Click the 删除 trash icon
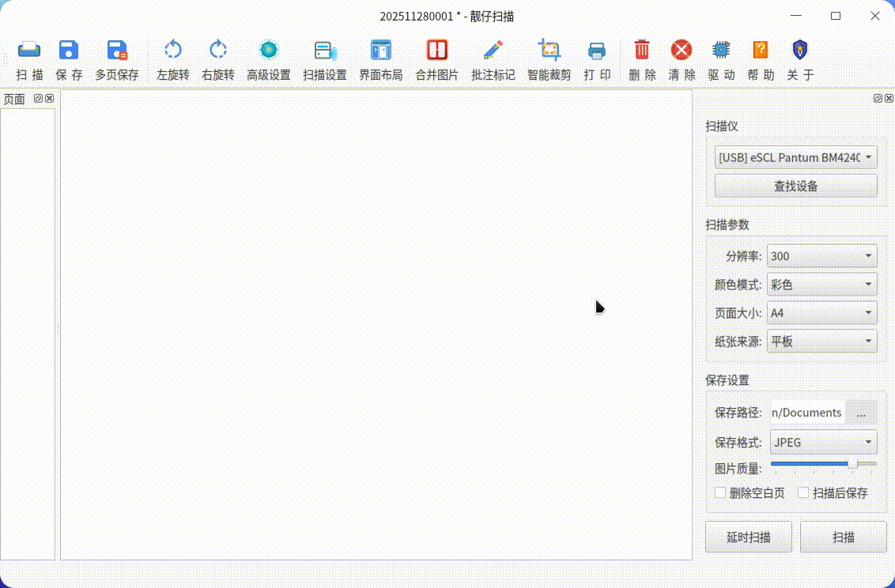The height and width of the screenshot is (588, 895). [x=642, y=51]
